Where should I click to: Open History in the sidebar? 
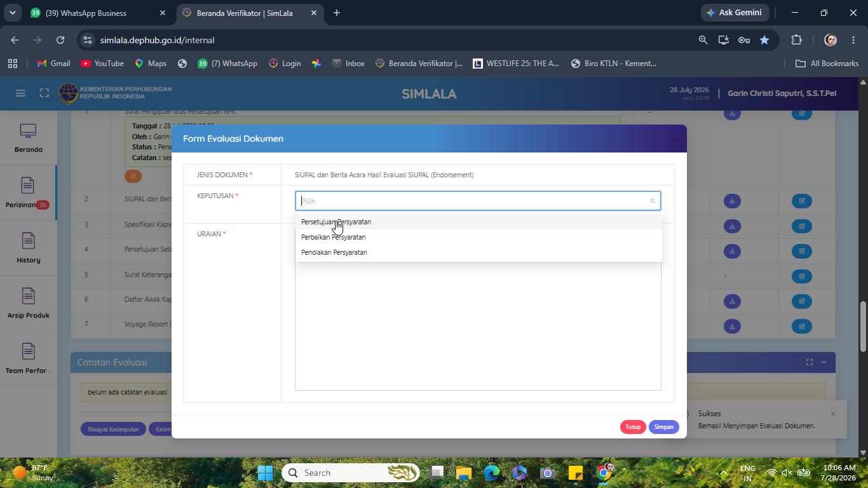click(28, 248)
